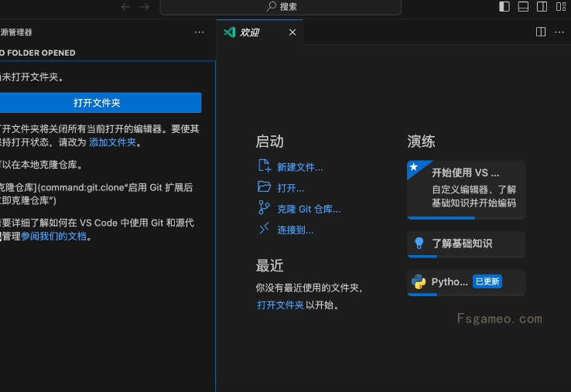Open the explorer panel more actions menu
Viewport: 571px width, 392px height.
pyautogui.click(x=199, y=32)
